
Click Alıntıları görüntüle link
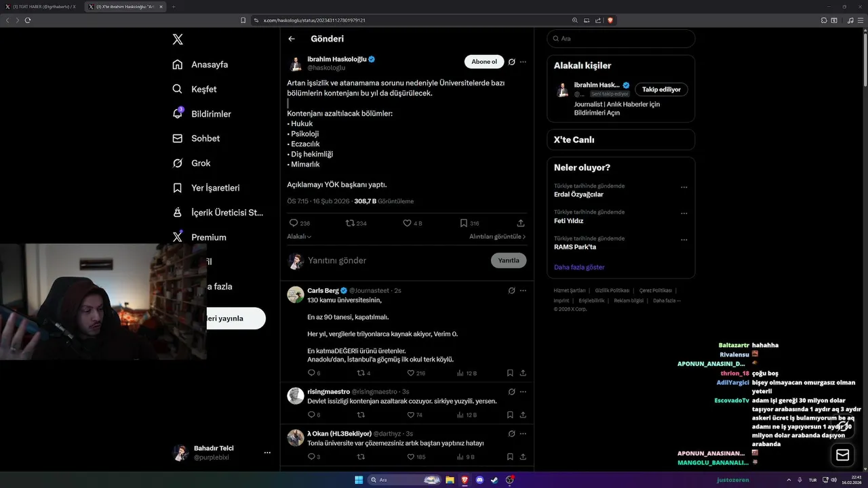[x=497, y=237]
